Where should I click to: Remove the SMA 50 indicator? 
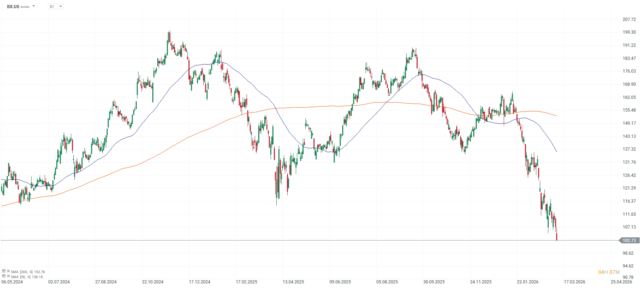pyautogui.click(x=8, y=276)
